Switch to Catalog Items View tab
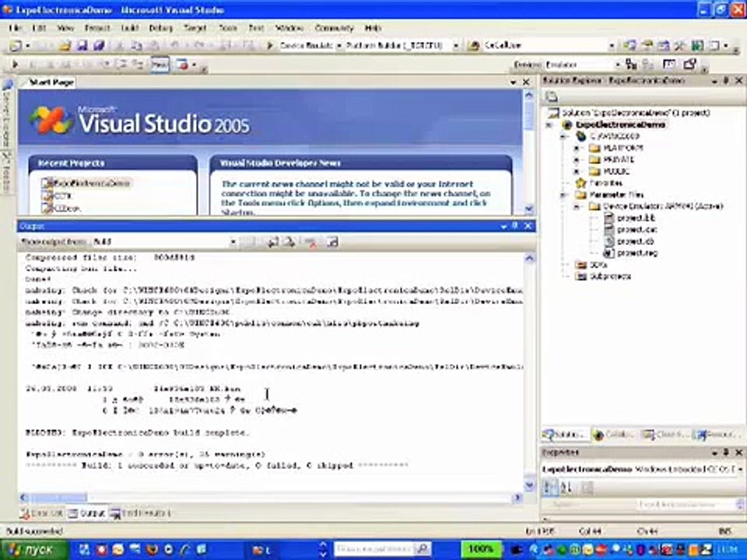The width and height of the screenshot is (747, 560). coord(614,434)
